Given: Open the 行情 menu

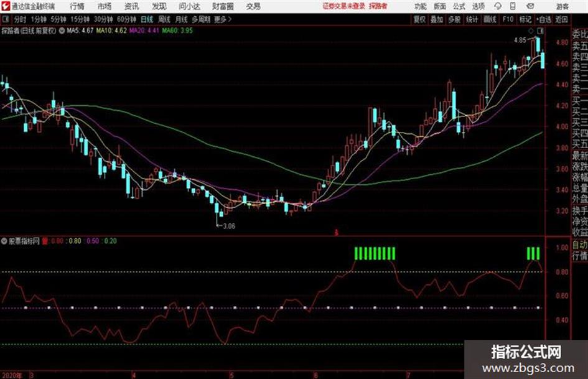Looking at the screenshot, I should point(77,6).
